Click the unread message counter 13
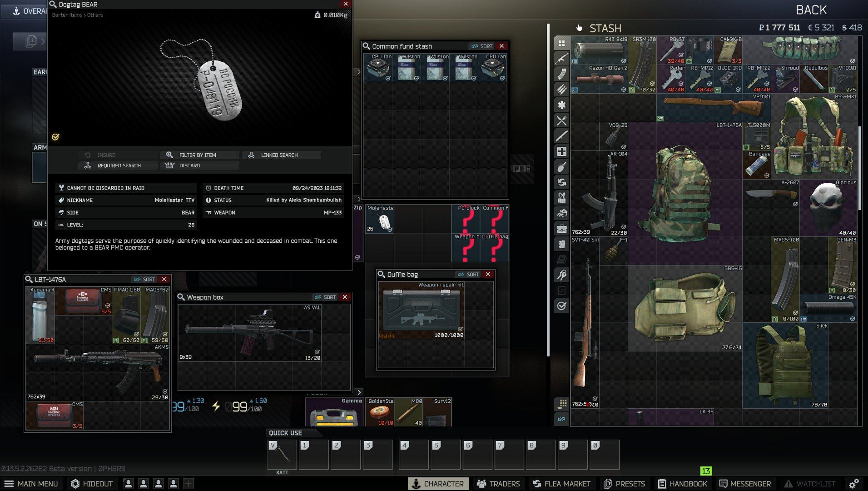 [x=706, y=471]
